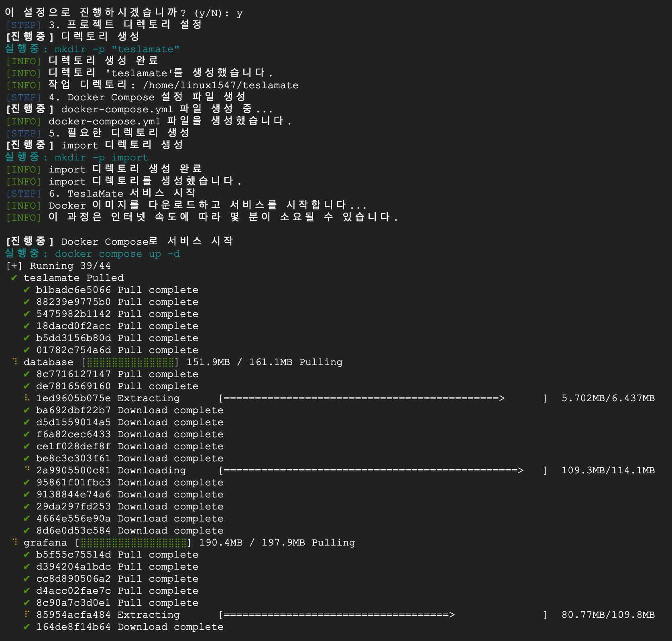Click the spinner icon beside grafana
Screen dimensions: 672x641
coord(15,542)
